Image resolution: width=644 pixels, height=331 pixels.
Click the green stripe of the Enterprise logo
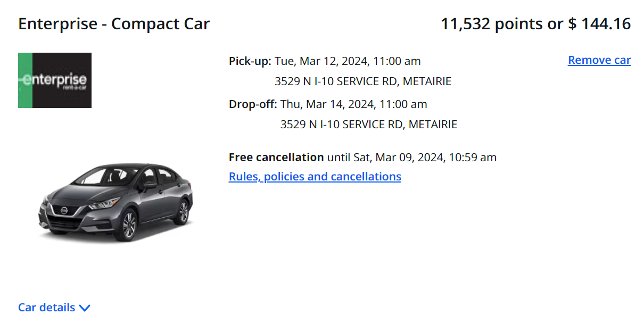click(x=22, y=80)
